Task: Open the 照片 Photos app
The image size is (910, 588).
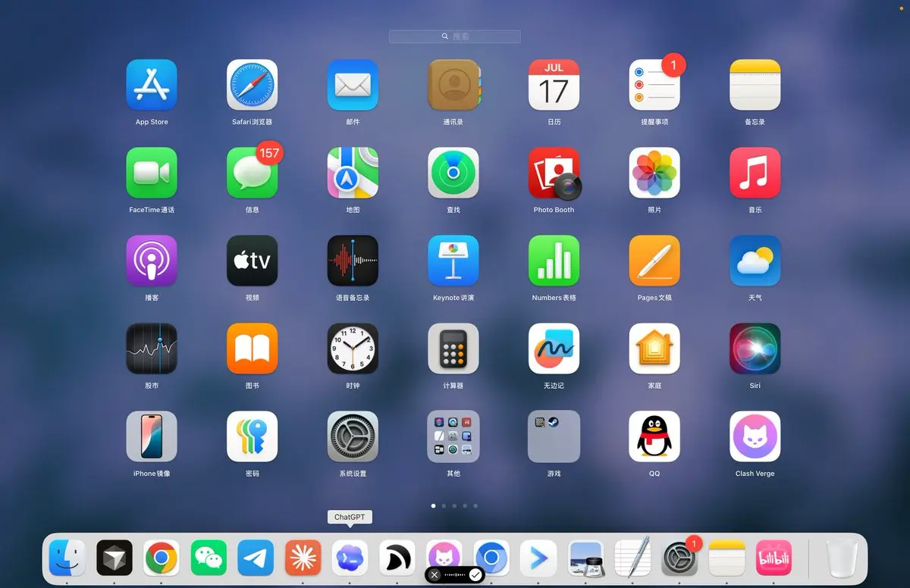Action: point(654,173)
